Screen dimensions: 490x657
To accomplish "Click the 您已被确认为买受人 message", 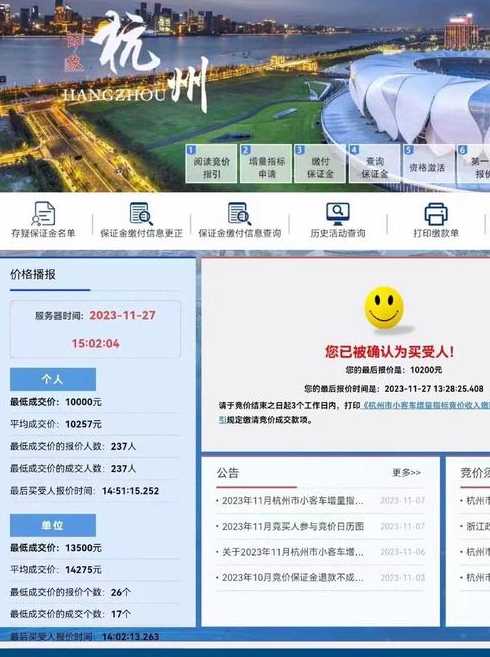I will 390,352.
